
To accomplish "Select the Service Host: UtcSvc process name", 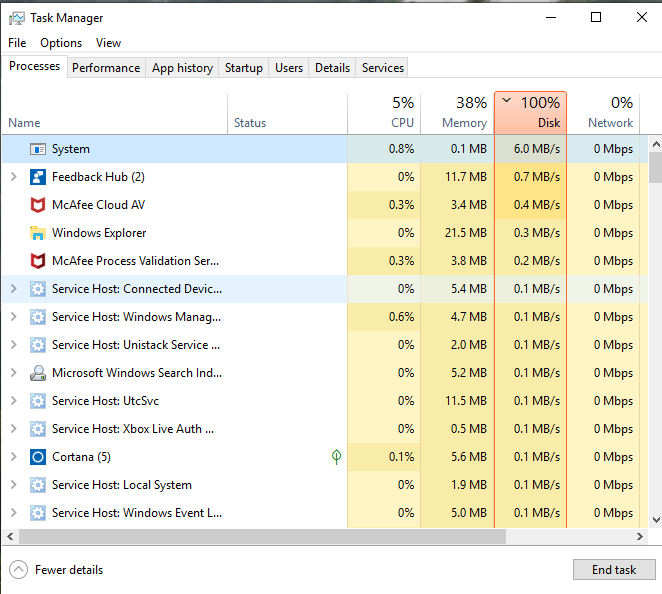I will pyautogui.click(x=105, y=401).
